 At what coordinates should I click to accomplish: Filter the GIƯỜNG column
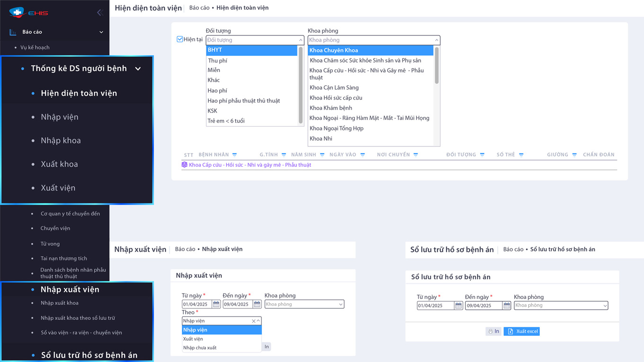(574, 155)
